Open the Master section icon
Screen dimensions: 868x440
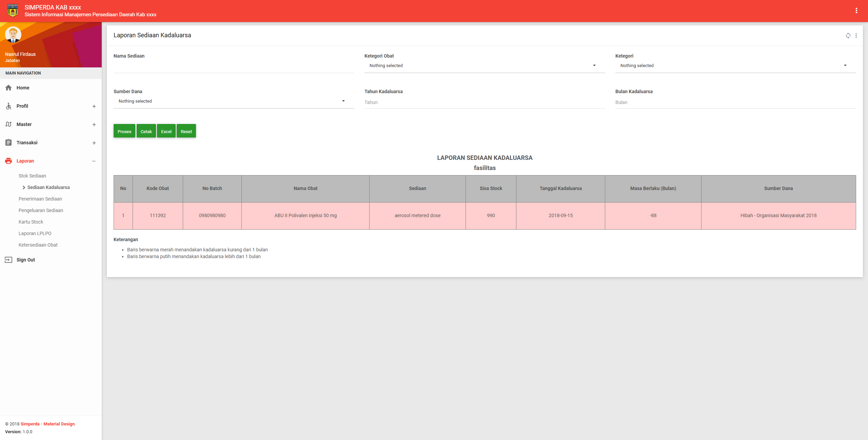(8, 124)
